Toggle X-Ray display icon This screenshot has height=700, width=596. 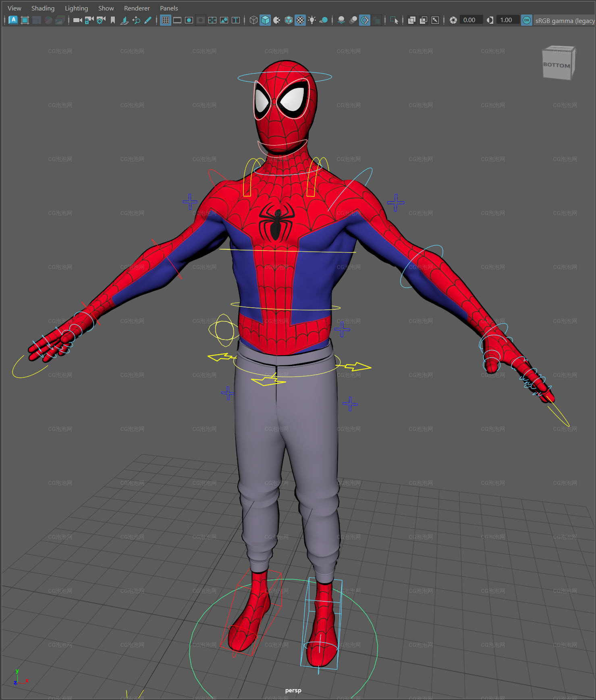tap(412, 20)
